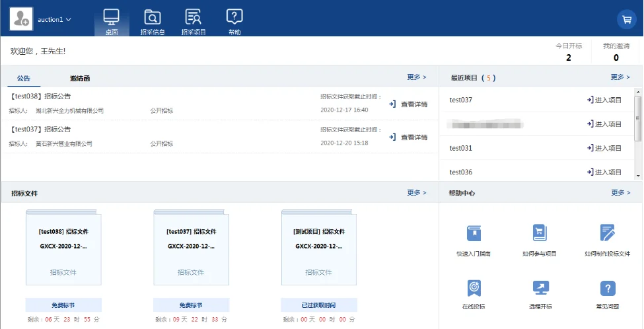Click company 湖北新兴全力机械有限公司
Viewport: 644px width, 329px height.
point(69,111)
